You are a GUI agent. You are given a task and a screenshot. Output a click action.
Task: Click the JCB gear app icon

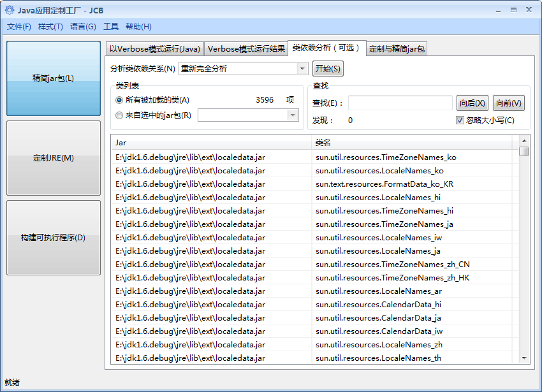click(x=10, y=10)
